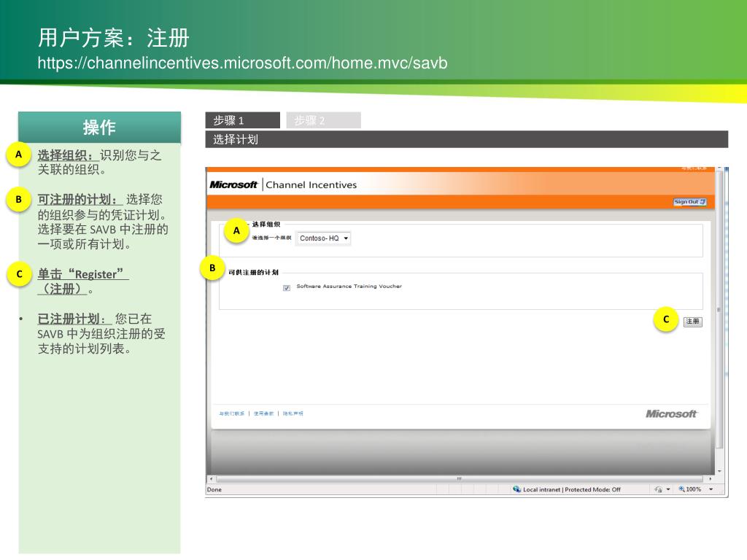This screenshot has height=560, width=747.
Task: Click the Microsoft logo in the orange header
Action: click(233, 184)
